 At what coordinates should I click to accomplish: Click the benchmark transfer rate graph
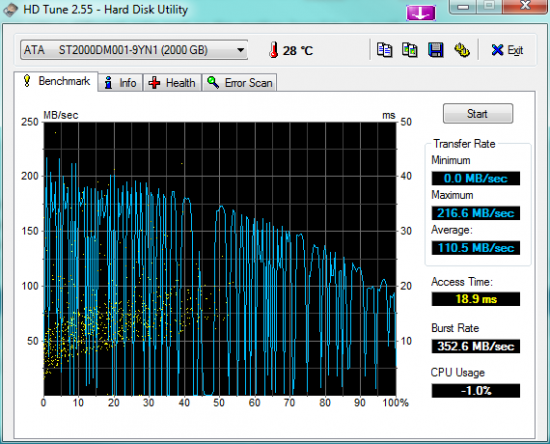click(220, 259)
